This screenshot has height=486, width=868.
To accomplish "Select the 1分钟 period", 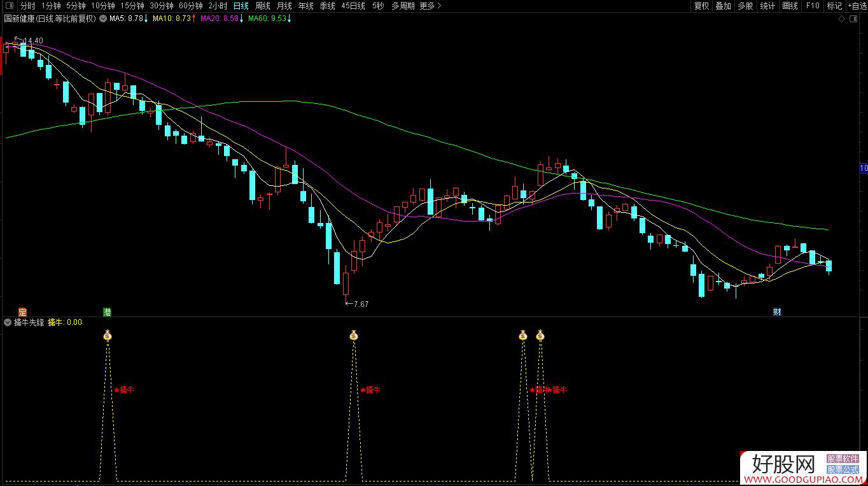I will [x=51, y=6].
